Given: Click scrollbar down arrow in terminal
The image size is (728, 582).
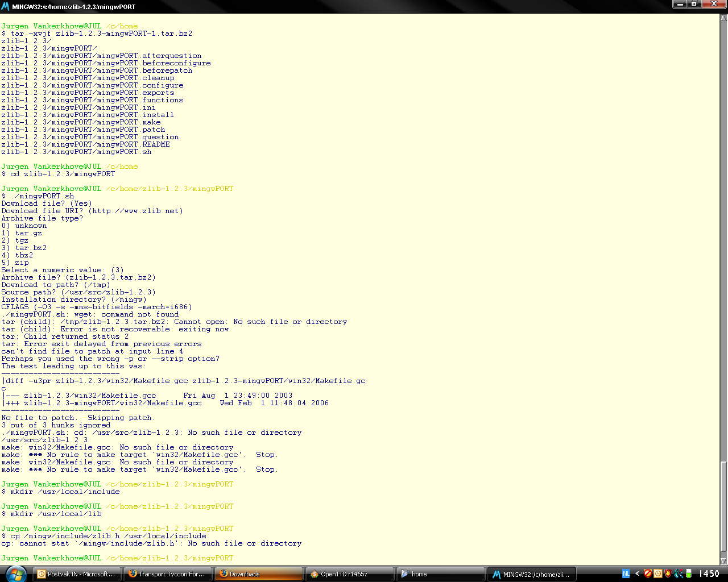Looking at the screenshot, I should tap(723, 560).
